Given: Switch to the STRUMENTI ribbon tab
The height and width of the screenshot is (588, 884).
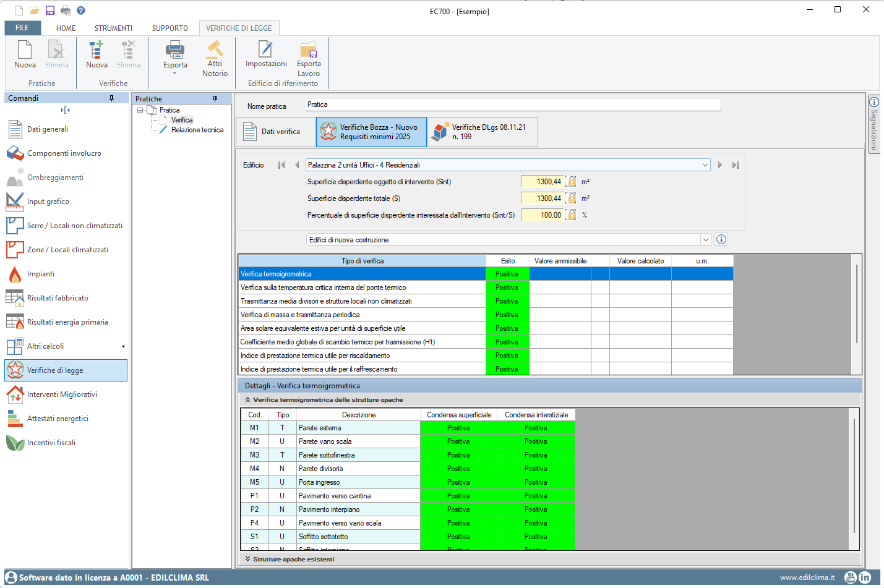Looking at the screenshot, I should (x=113, y=28).
